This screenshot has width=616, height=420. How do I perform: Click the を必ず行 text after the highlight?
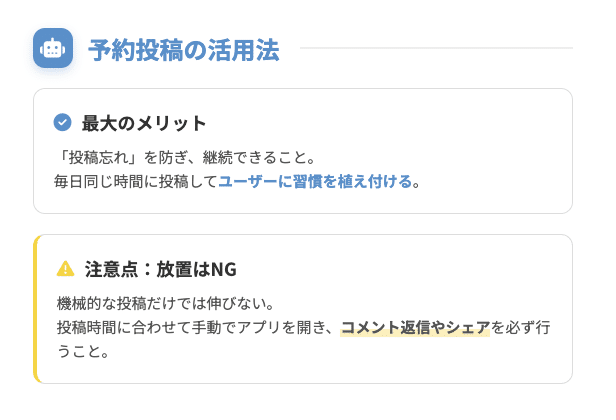[x=521, y=327]
